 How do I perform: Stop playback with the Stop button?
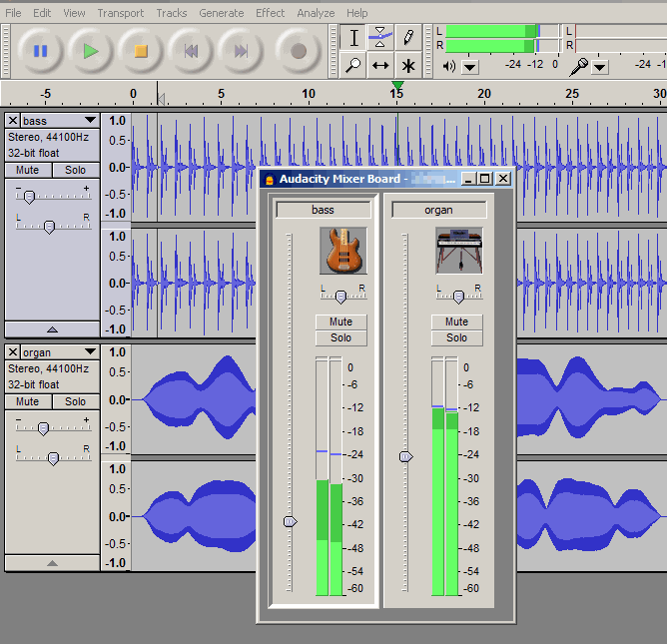click(141, 52)
